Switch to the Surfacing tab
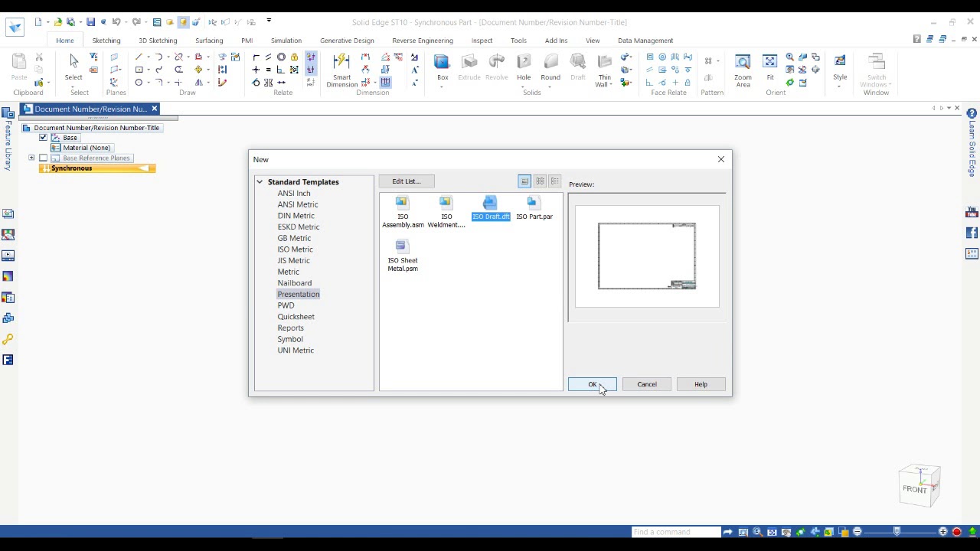The height and width of the screenshot is (551, 980). 209,41
